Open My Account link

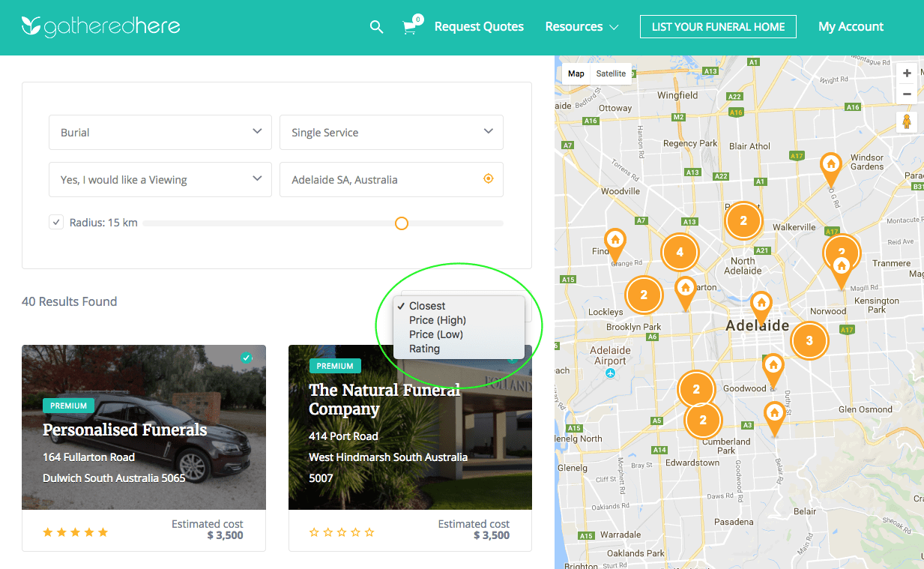pos(851,27)
